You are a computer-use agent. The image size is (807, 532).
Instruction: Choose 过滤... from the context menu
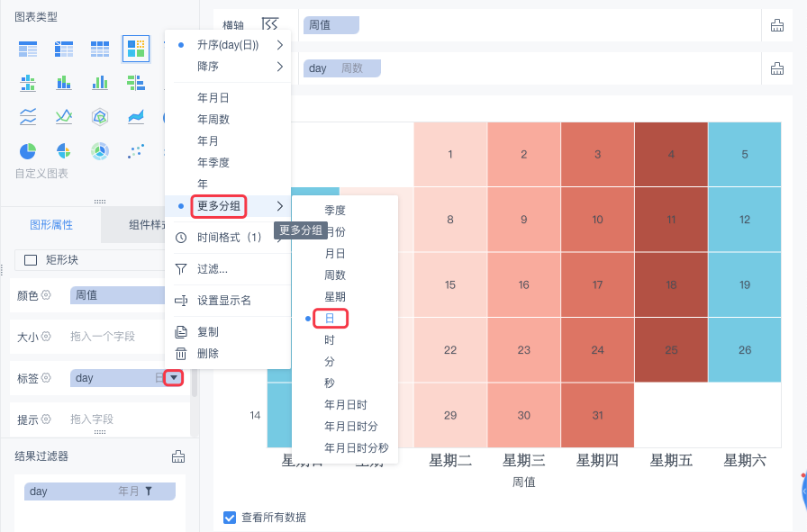[212, 268]
